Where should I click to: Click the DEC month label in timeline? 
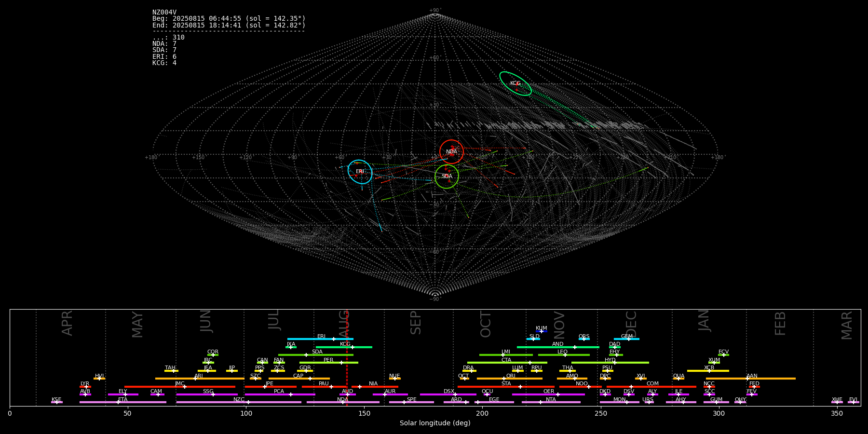pyautogui.click(x=631, y=324)
